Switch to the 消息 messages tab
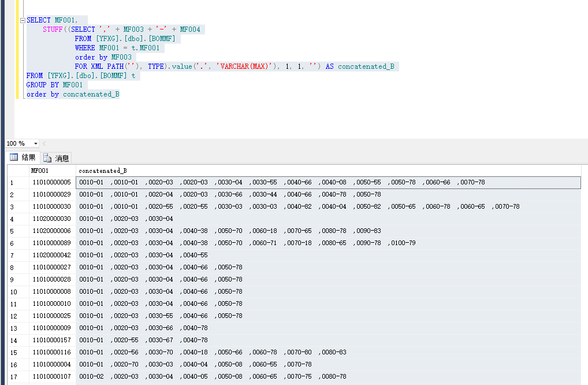The height and width of the screenshot is (385, 588). coord(56,158)
